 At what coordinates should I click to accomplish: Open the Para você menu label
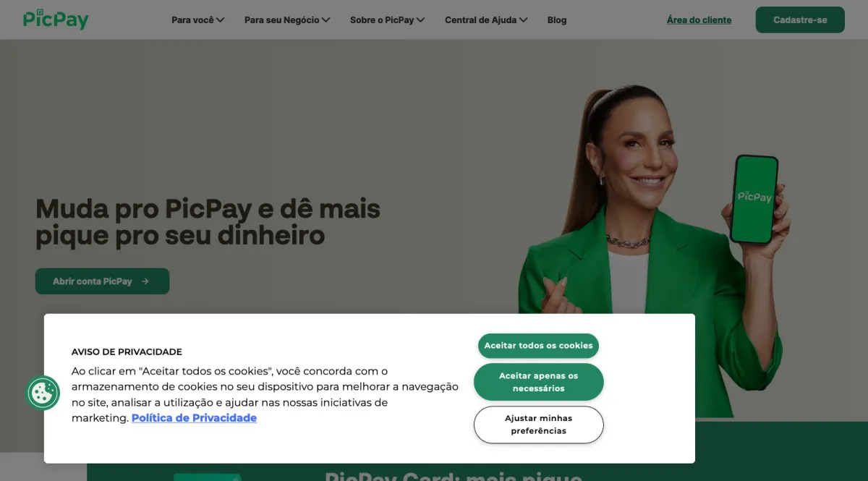click(192, 20)
